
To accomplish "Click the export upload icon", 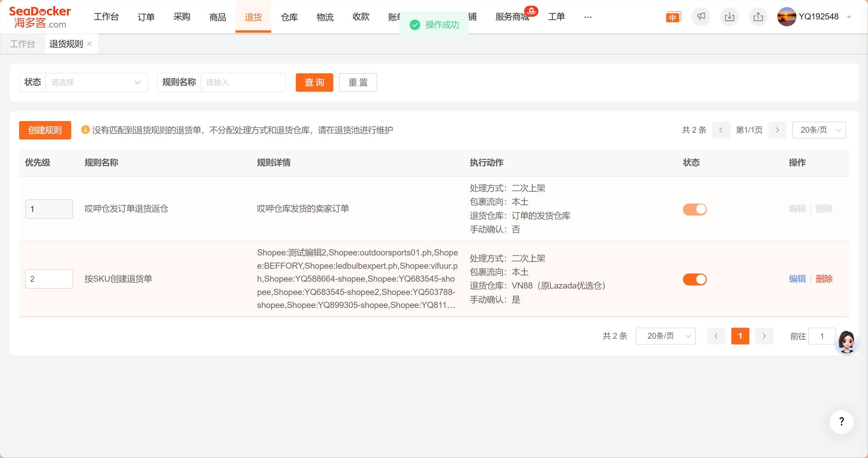I will click(758, 17).
